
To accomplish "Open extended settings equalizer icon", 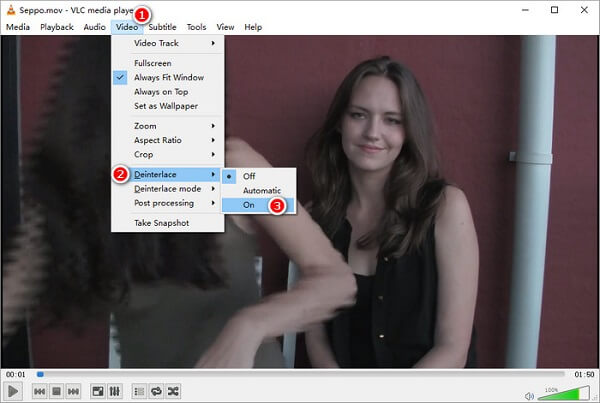I will point(115,391).
